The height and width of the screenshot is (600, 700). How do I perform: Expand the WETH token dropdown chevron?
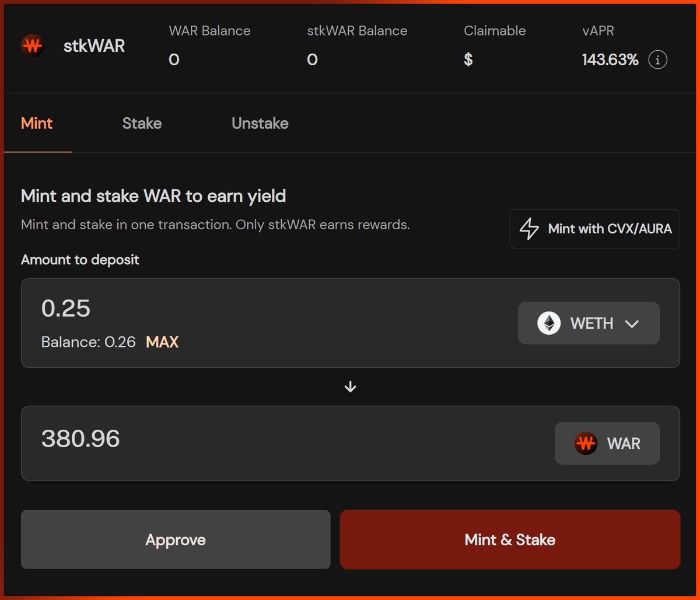point(632,324)
